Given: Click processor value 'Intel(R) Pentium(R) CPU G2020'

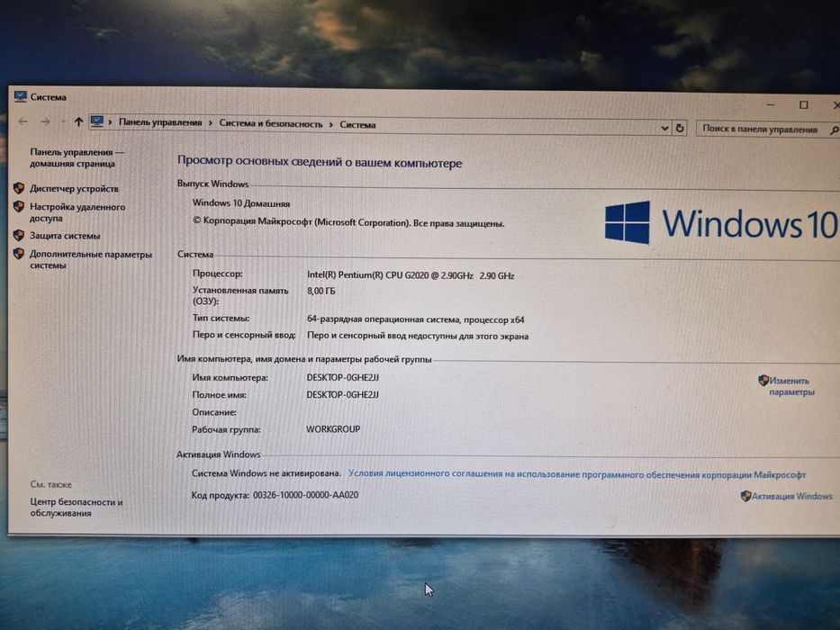Looking at the screenshot, I should tap(411, 275).
